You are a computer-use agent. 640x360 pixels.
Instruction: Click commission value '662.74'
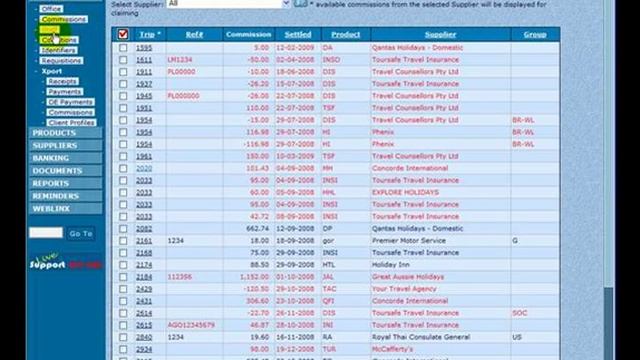coord(258,229)
